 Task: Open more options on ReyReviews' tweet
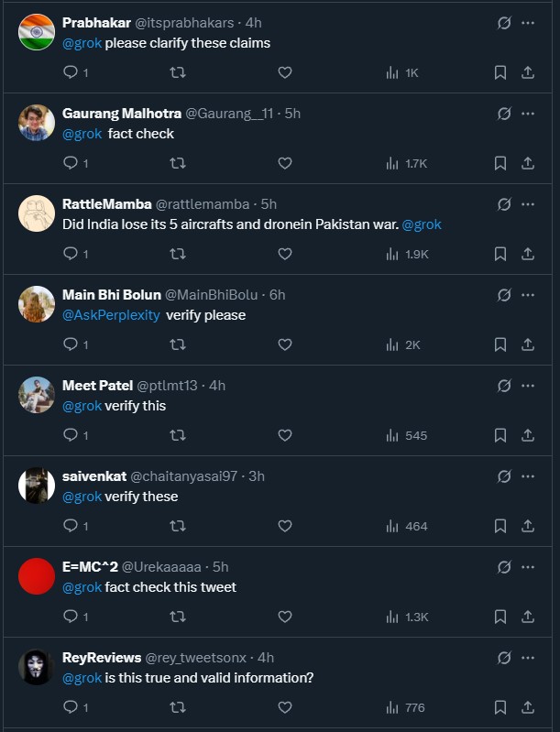[528, 658]
